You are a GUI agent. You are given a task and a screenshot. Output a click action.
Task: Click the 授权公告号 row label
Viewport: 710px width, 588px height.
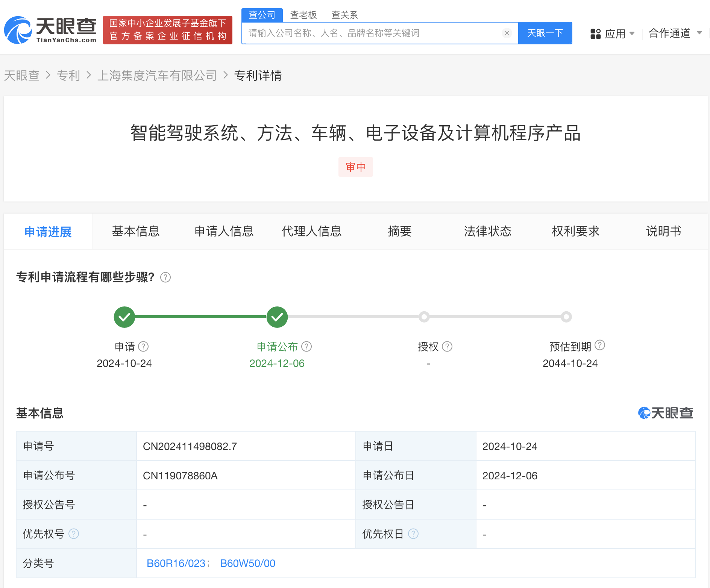pyautogui.click(x=49, y=505)
